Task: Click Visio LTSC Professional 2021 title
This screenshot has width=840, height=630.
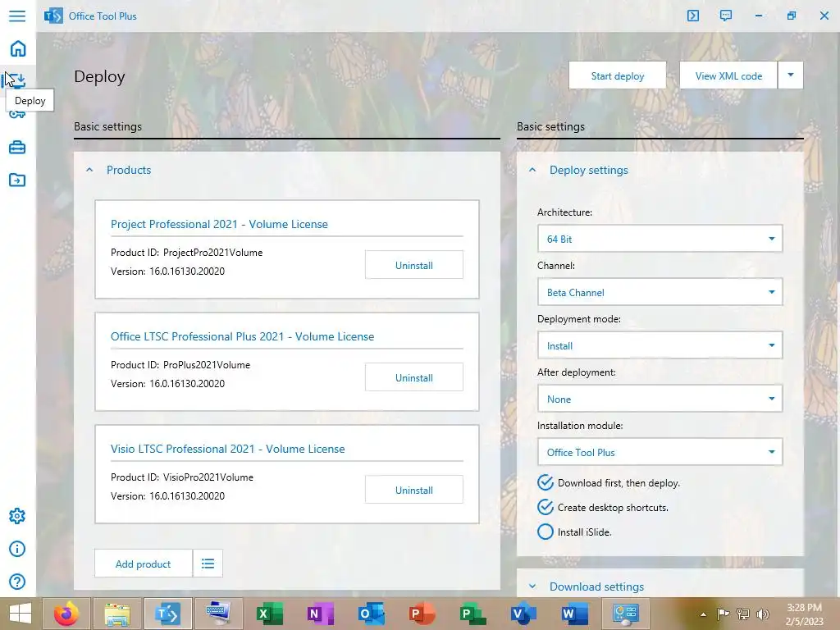Action: (x=228, y=449)
